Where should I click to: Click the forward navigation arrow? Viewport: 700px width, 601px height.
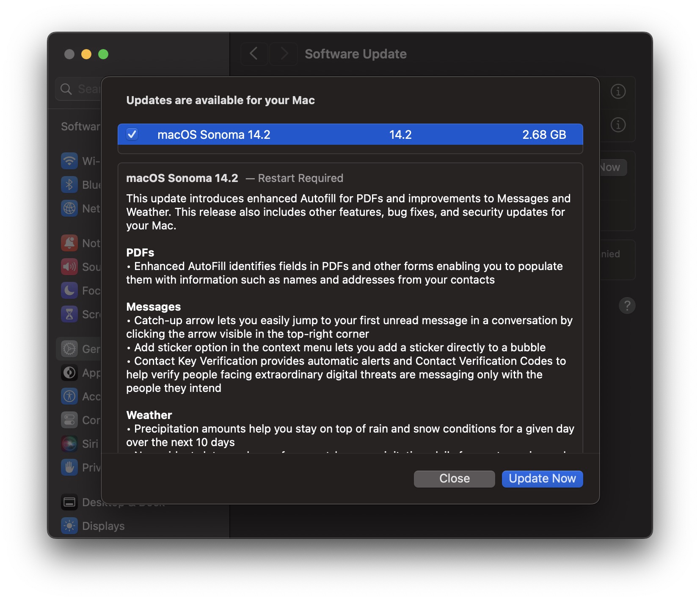(284, 54)
